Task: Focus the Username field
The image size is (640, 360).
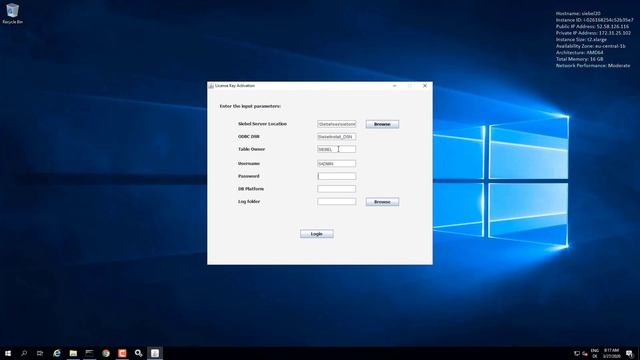Action: click(336, 163)
